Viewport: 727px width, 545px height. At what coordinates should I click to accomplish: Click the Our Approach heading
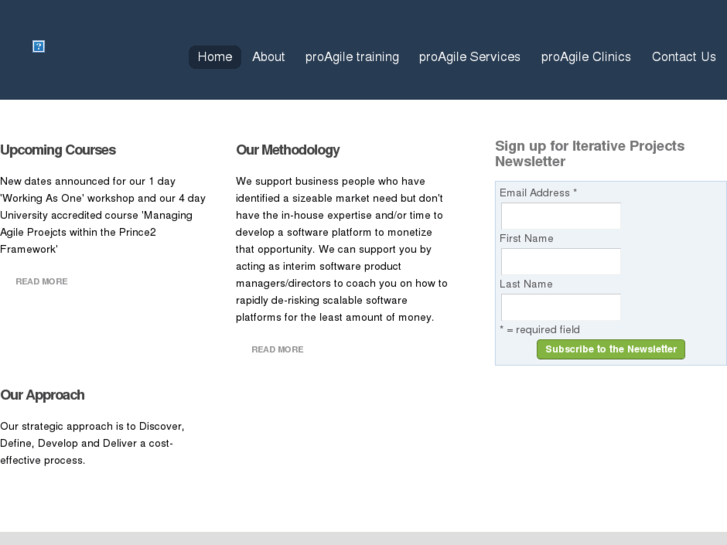pyautogui.click(x=42, y=395)
